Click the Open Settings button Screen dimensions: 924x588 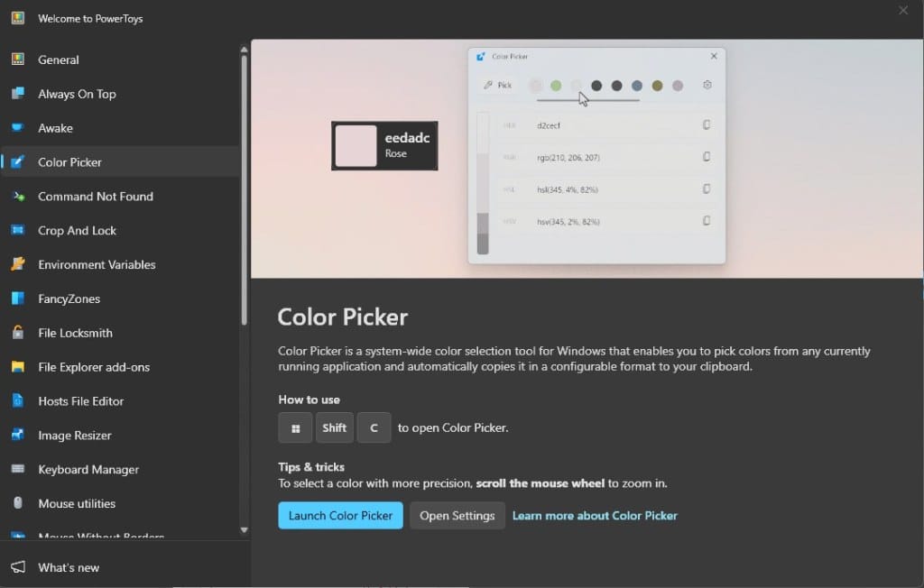coord(457,516)
